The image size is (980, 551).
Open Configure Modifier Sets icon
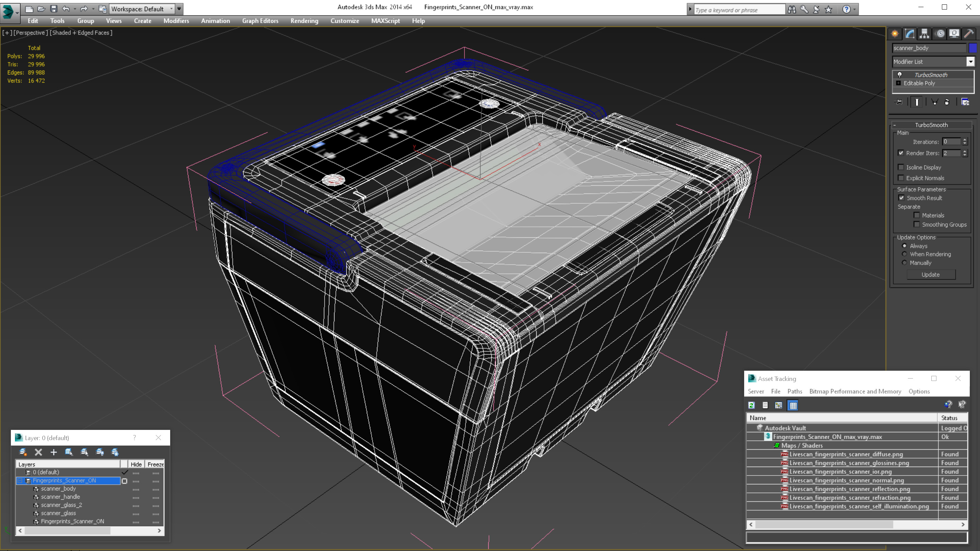point(965,102)
